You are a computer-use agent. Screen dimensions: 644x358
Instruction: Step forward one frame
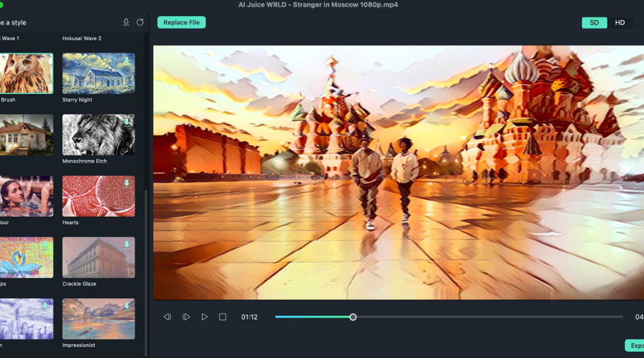pyautogui.click(x=186, y=317)
